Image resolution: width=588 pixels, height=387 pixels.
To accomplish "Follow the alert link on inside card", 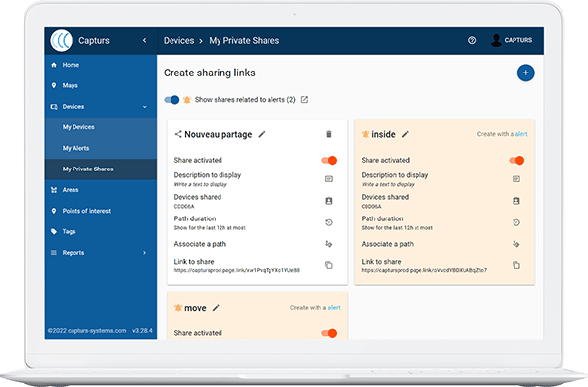I will click(521, 134).
